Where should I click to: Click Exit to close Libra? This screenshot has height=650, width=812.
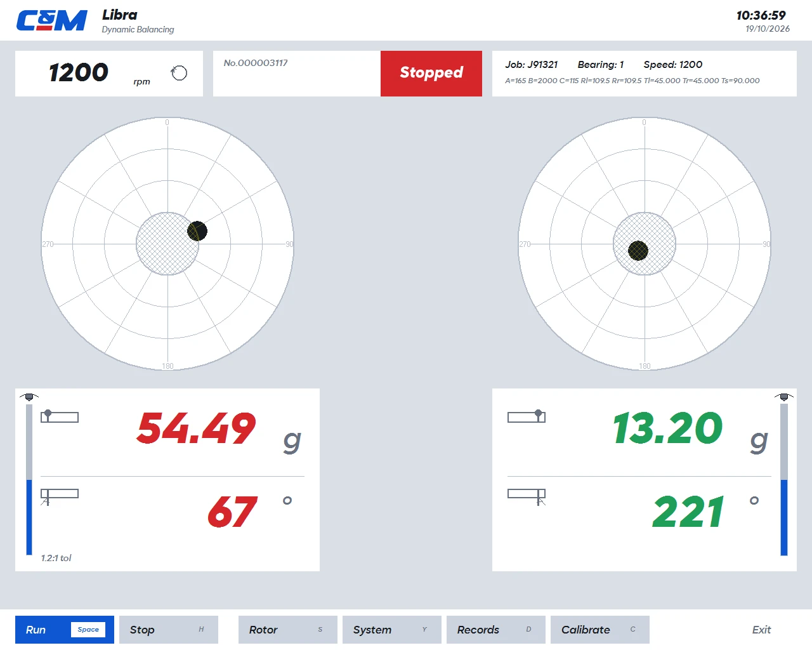(x=761, y=630)
